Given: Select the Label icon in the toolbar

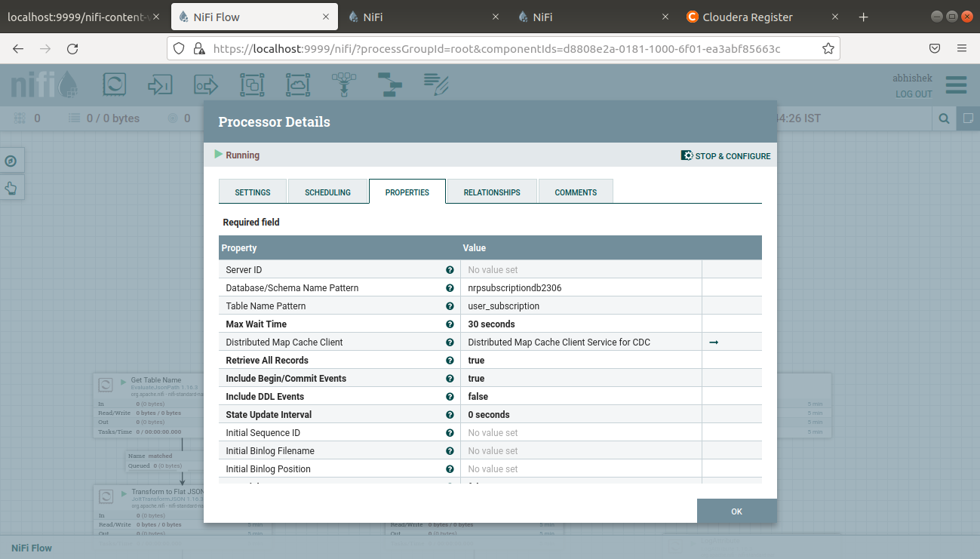Looking at the screenshot, I should coord(436,84).
